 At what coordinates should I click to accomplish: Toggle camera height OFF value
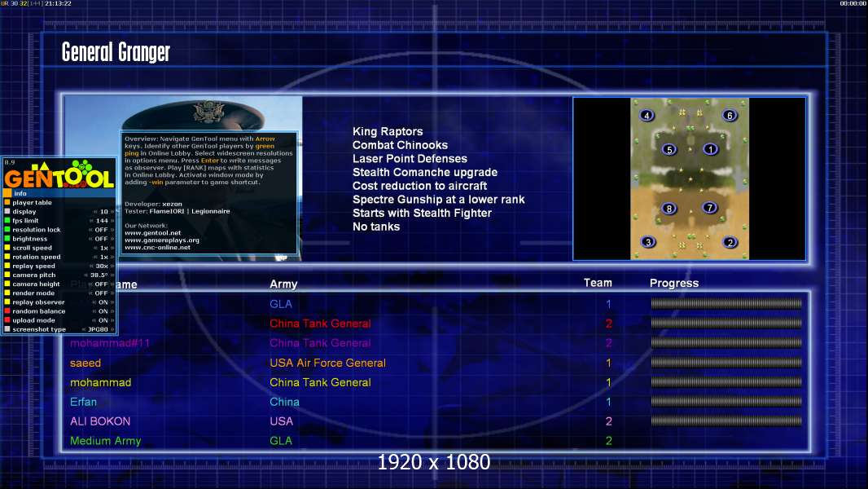[x=101, y=284]
